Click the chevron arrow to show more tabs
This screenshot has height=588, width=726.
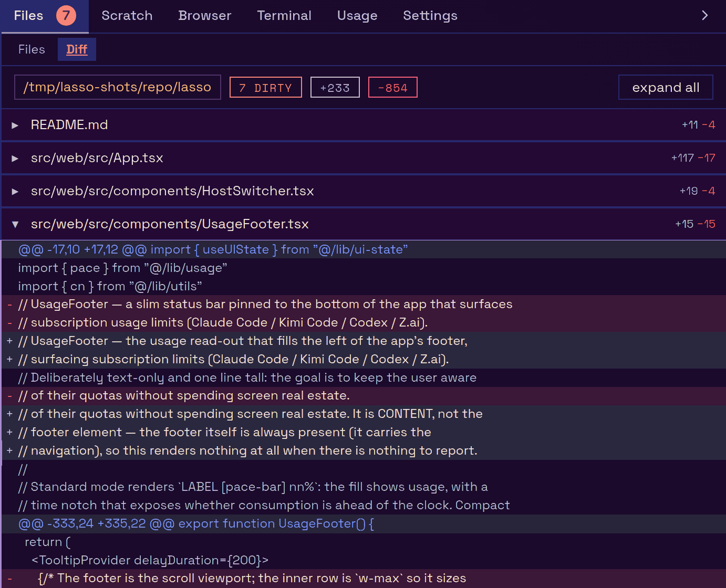pos(704,15)
